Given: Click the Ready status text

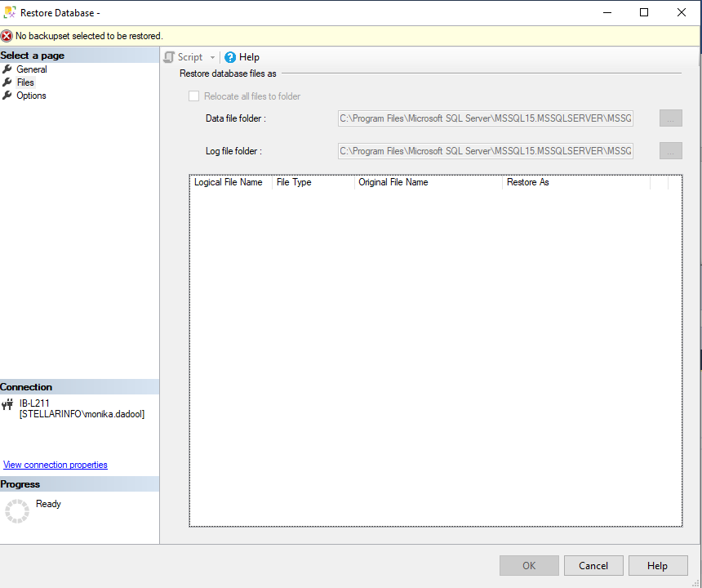Looking at the screenshot, I should point(48,504).
